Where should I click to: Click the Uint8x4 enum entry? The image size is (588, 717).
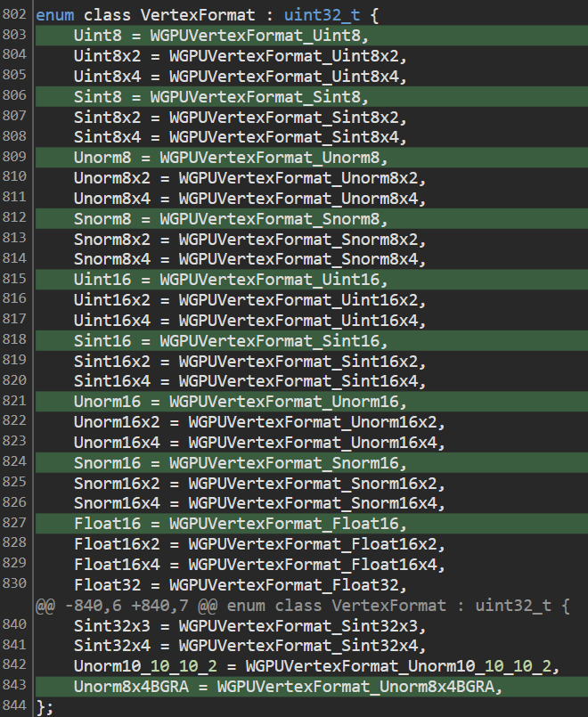pyautogui.click(x=240, y=76)
